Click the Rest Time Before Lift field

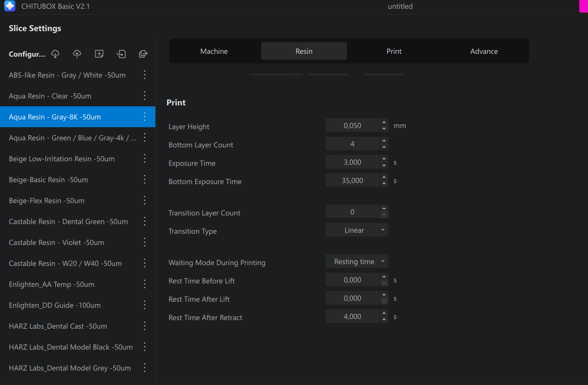353,280
